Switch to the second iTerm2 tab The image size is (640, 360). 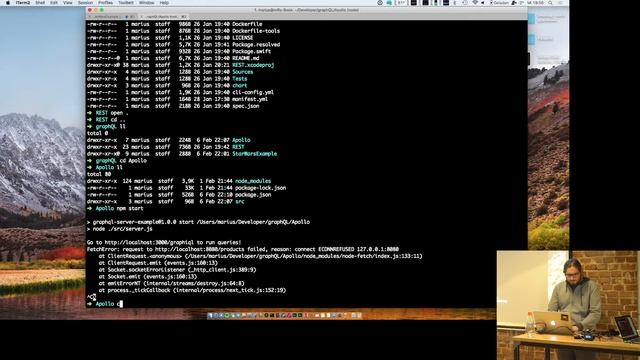tap(163, 17)
